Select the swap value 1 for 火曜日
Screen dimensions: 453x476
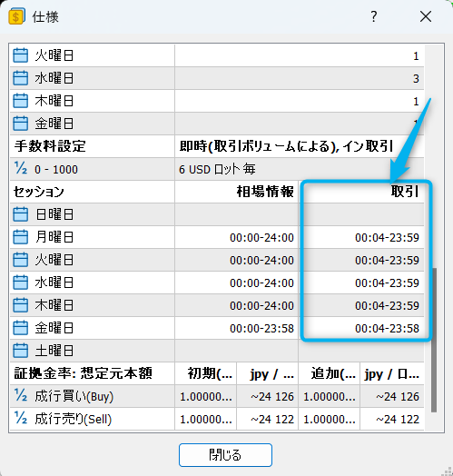pos(416,55)
